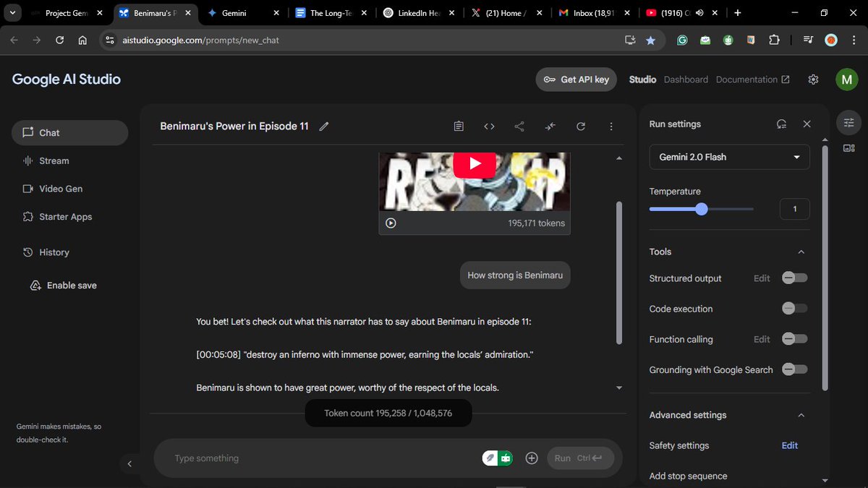Open the prompt gallery icon below sliders
Image resolution: width=868 pixels, height=488 pixels.
click(849, 148)
